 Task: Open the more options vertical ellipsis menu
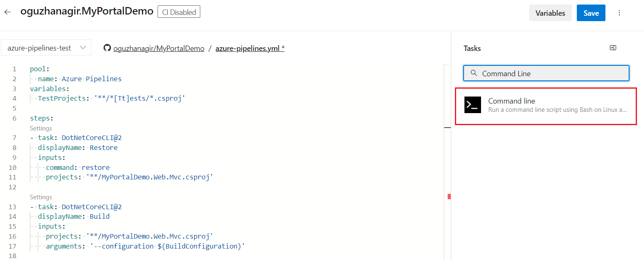(x=620, y=13)
